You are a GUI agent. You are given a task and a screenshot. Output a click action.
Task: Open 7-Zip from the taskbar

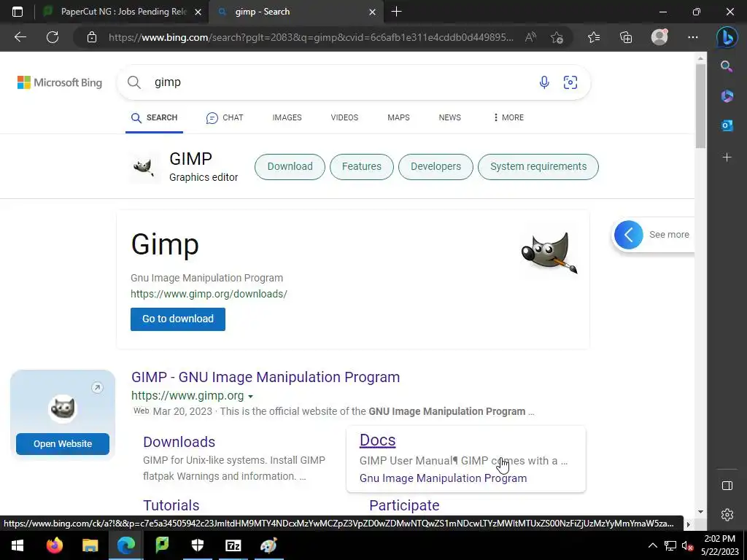pyautogui.click(x=233, y=545)
